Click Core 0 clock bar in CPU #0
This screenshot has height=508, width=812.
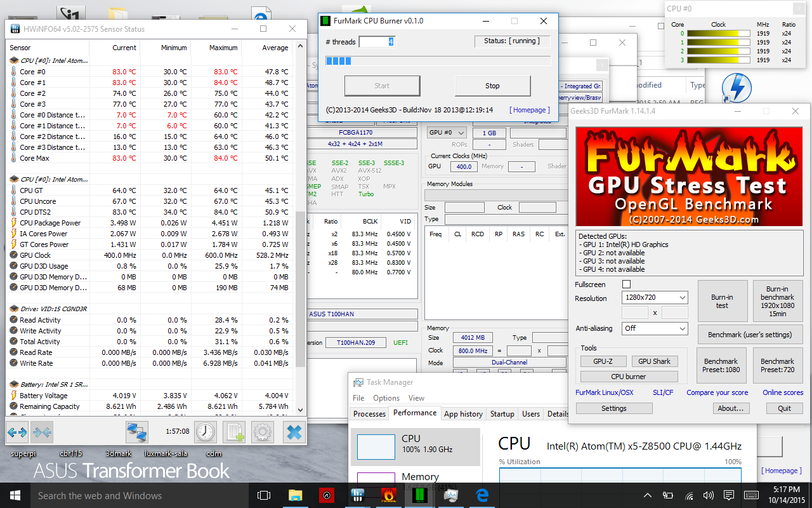[x=718, y=33]
